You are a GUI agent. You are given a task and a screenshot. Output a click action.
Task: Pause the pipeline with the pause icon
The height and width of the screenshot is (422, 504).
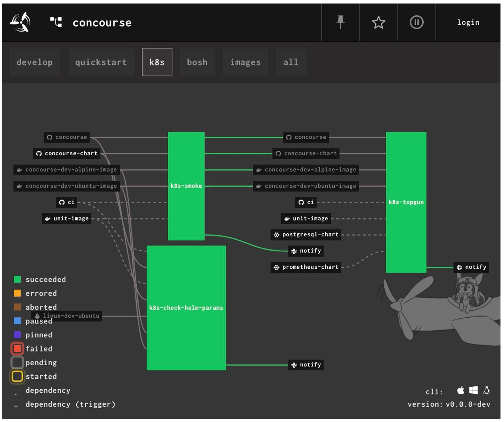click(417, 22)
